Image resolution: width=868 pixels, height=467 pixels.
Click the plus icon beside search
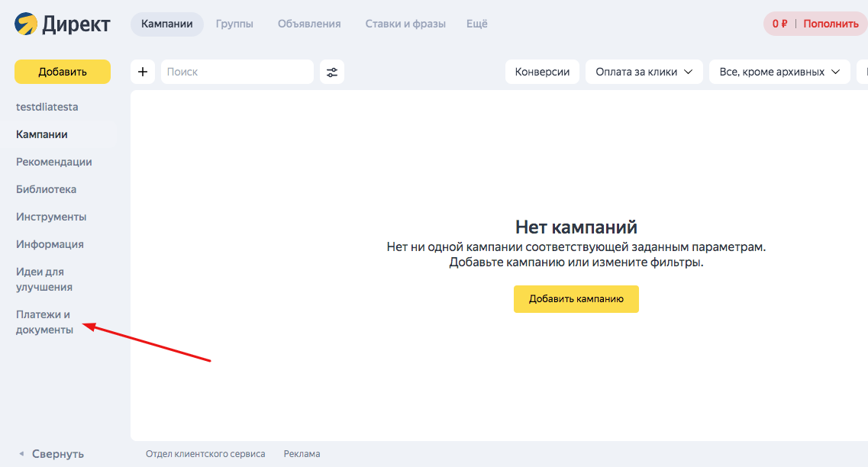click(x=143, y=72)
